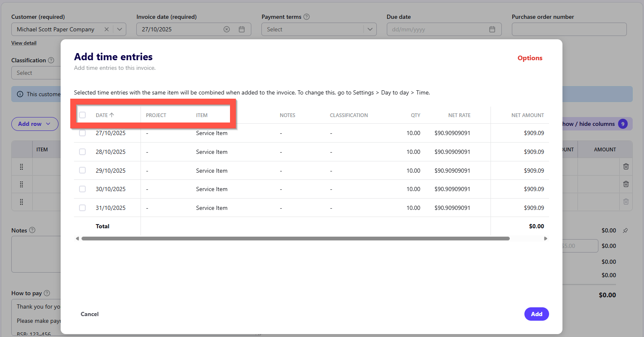Click the NET RATE column header
Image resolution: width=644 pixels, height=337 pixels.
click(459, 115)
